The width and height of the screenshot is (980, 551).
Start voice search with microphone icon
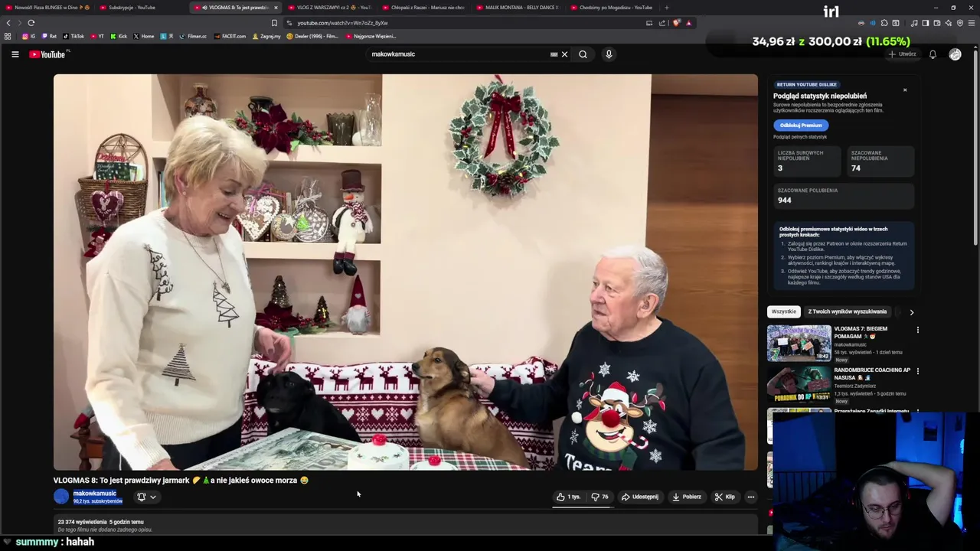point(609,54)
